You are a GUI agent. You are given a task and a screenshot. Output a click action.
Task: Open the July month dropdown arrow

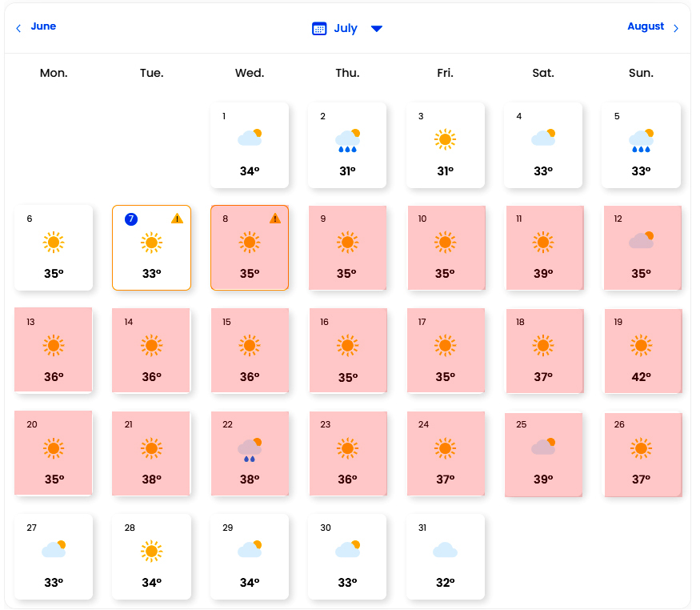376,29
